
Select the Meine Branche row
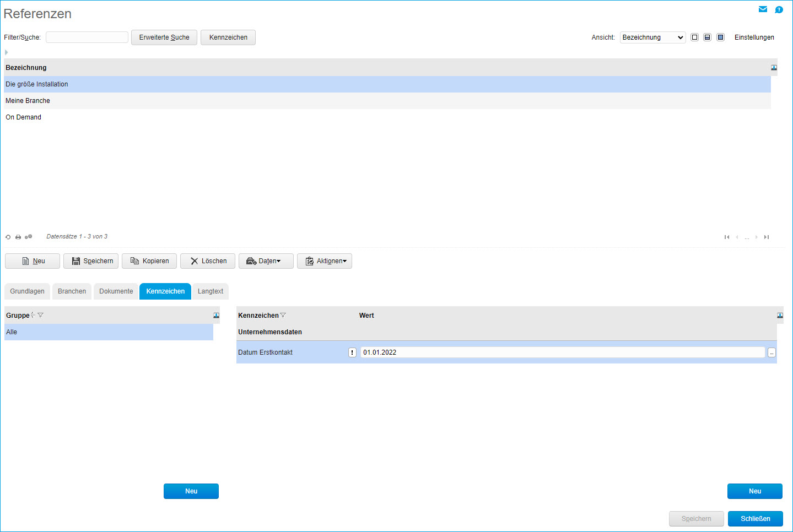click(x=28, y=101)
